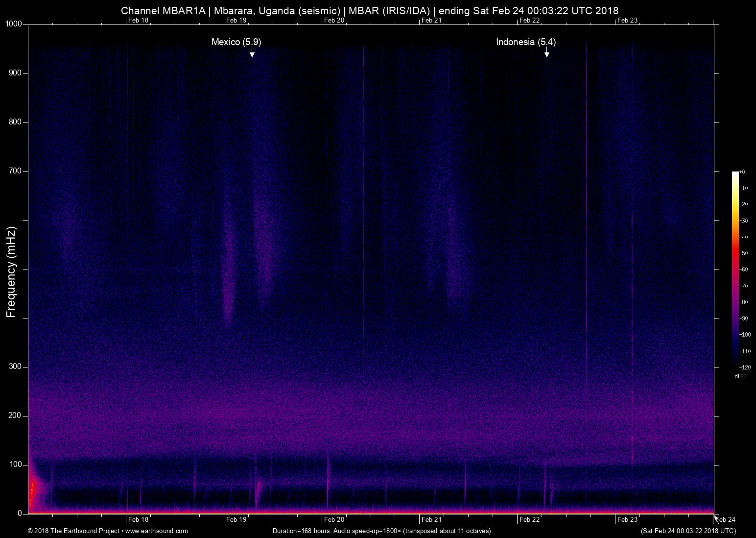Click the Feb 20 label on the top axis
The image size is (756, 538).
(334, 20)
